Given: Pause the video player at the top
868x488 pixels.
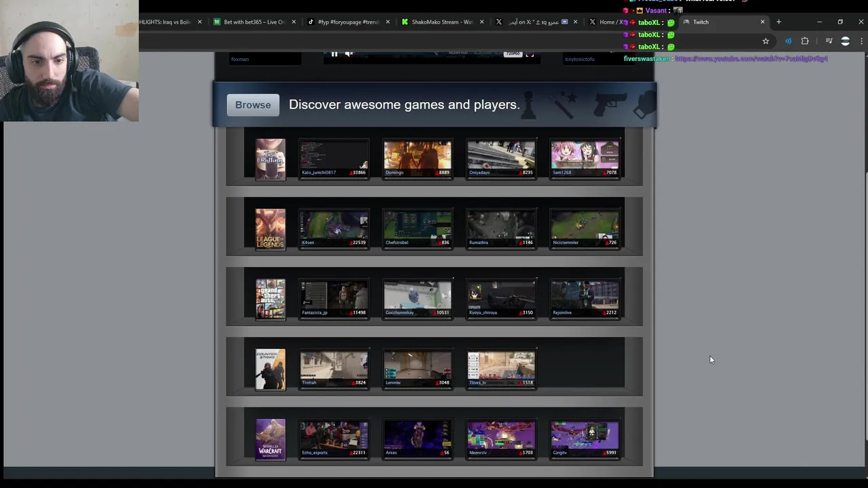Looking at the screenshot, I should [x=334, y=54].
